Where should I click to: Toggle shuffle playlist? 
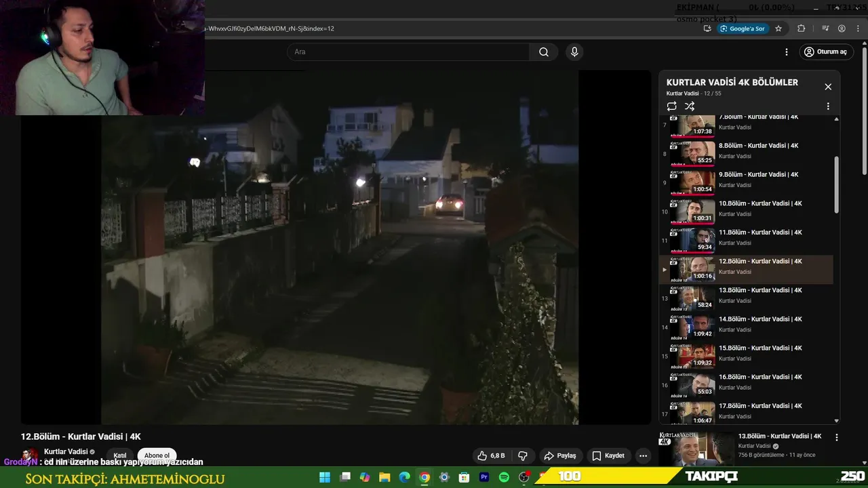coord(690,106)
